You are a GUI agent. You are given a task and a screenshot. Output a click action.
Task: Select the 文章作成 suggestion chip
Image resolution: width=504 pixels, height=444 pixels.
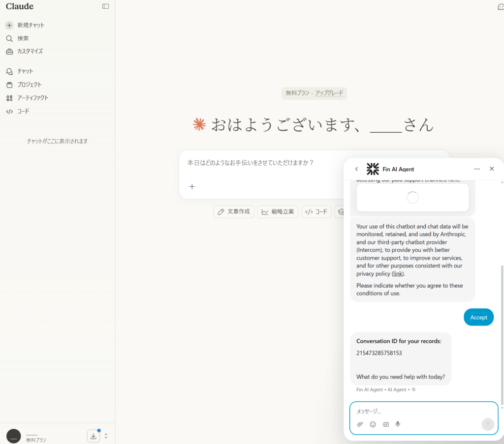click(234, 211)
